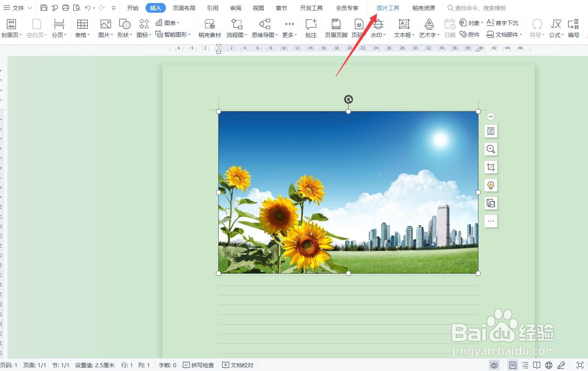This screenshot has height=371, width=588.
Task: Insert a 文本框 text box
Action: [x=404, y=28]
